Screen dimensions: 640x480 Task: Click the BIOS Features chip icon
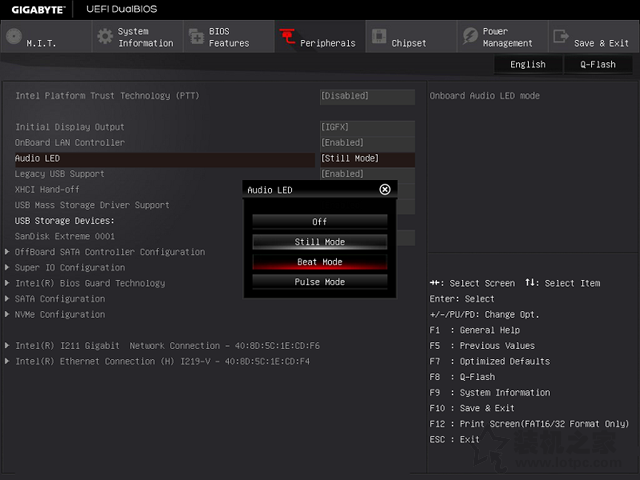[196, 37]
